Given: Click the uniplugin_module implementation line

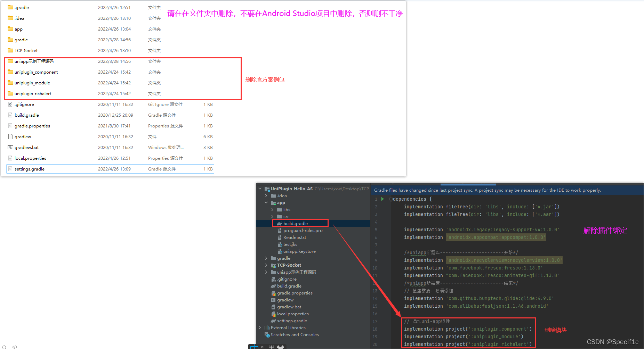Looking at the screenshot, I should pyautogui.click(x=464, y=336).
